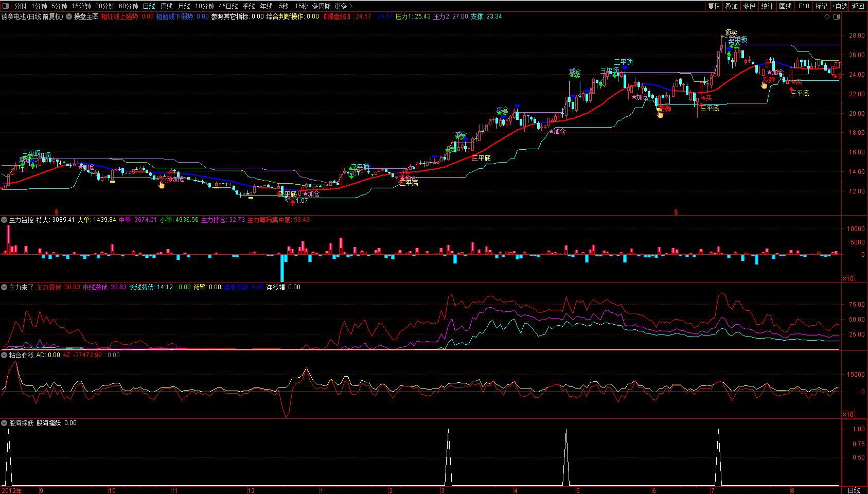Click the 标记 mark button
Viewport: 868px width, 494px height.
pyautogui.click(x=821, y=6)
